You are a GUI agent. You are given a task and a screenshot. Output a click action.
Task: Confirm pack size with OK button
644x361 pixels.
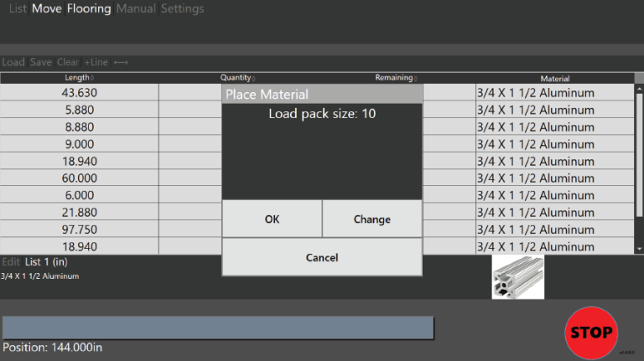coord(272,219)
